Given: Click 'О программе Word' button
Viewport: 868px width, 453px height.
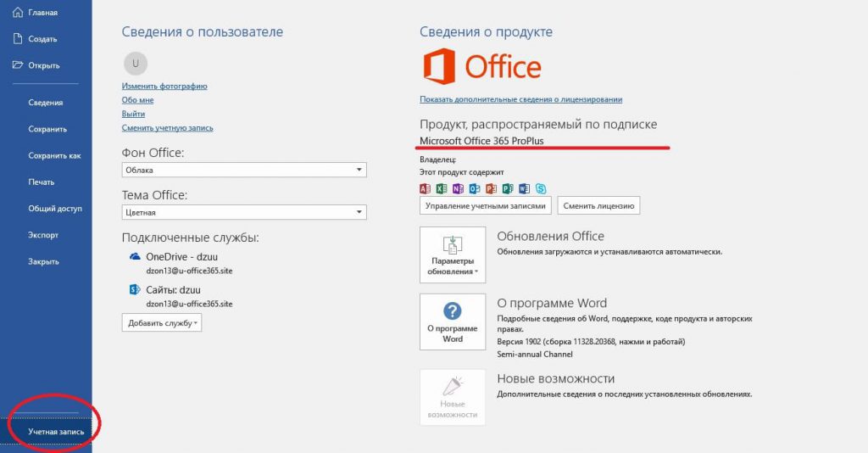Looking at the screenshot, I should (453, 322).
